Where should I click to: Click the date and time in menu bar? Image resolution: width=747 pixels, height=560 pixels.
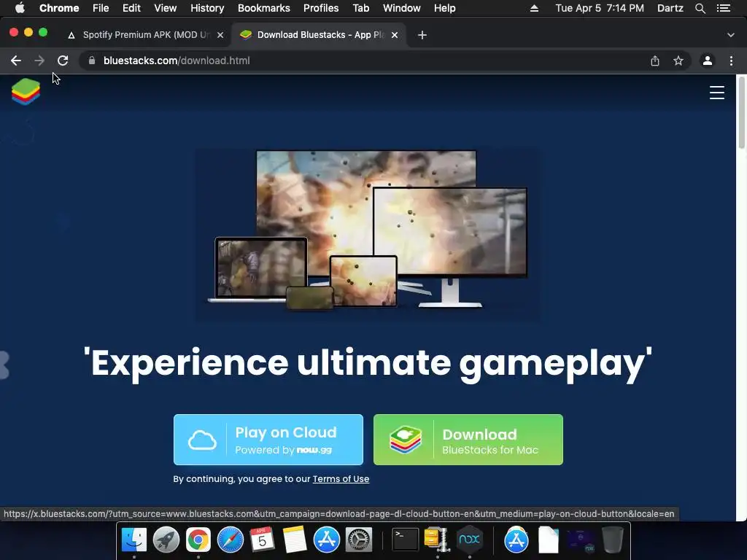(x=600, y=8)
